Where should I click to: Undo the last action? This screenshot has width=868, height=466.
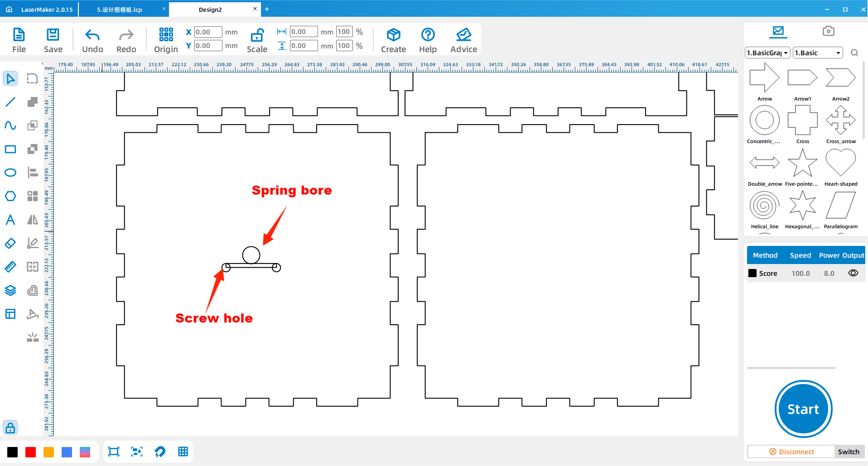tap(92, 40)
